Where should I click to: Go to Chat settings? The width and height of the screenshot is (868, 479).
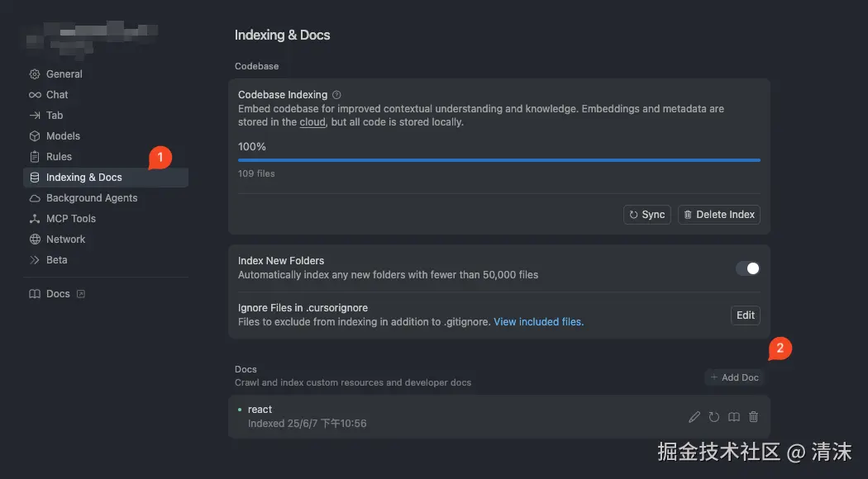coord(57,95)
